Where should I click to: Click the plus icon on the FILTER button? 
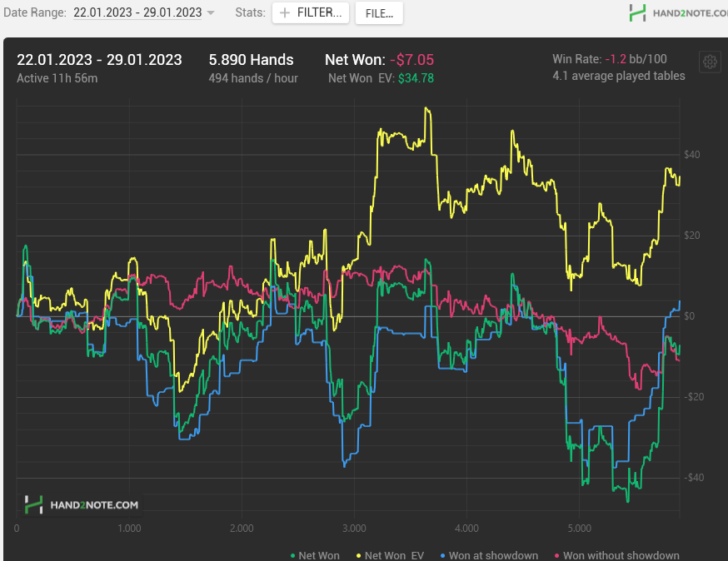pos(285,13)
